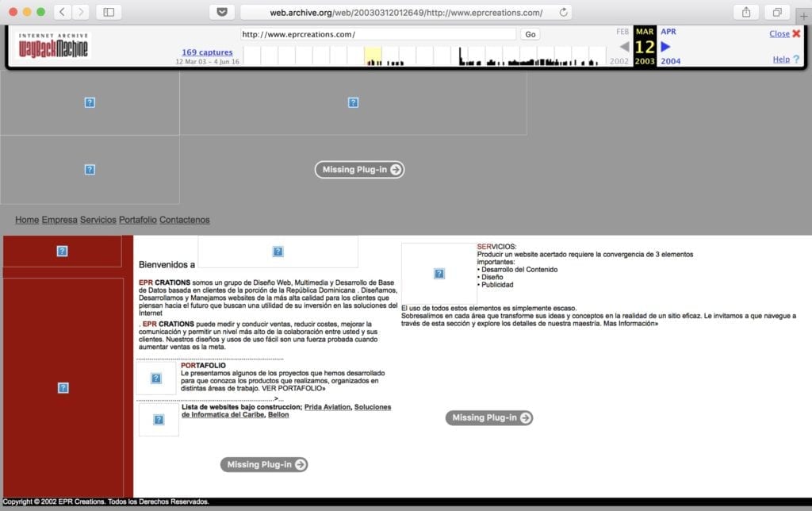Open the Contactenos navigation link
Image resolution: width=812 pixels, height=511 pixels.
click(184, 220)
